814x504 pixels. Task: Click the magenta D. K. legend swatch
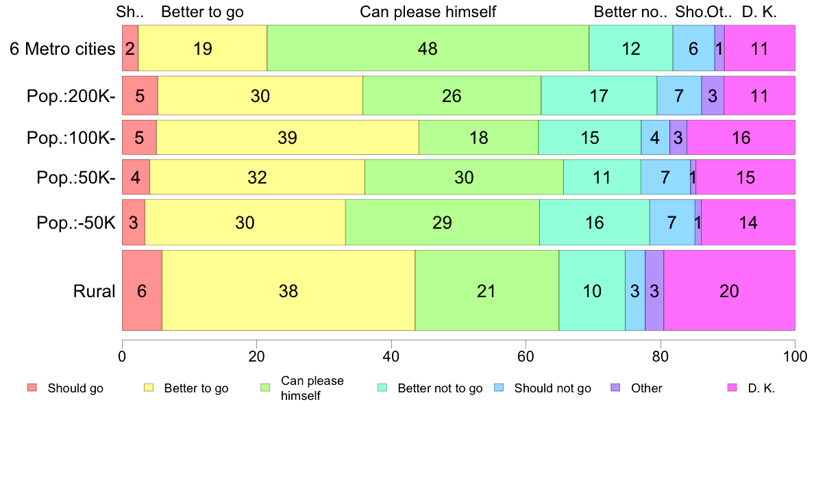point(732,388)
